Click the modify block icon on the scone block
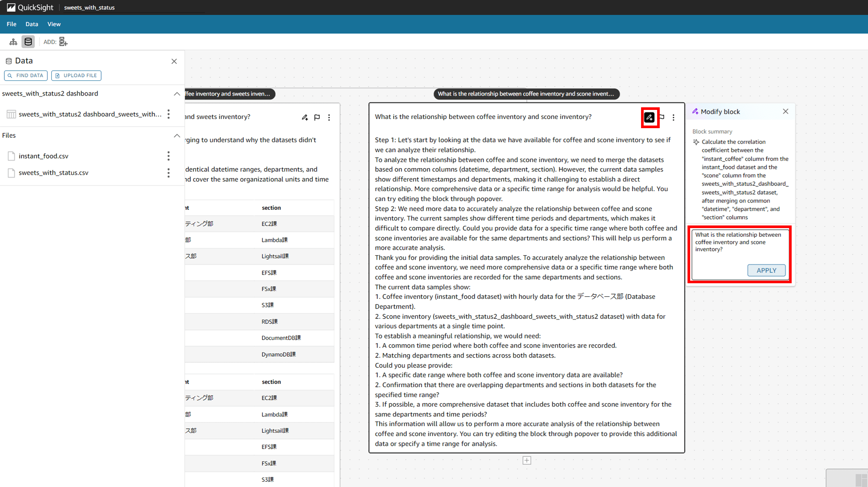868x487 pixels. [x=649, y=117]
